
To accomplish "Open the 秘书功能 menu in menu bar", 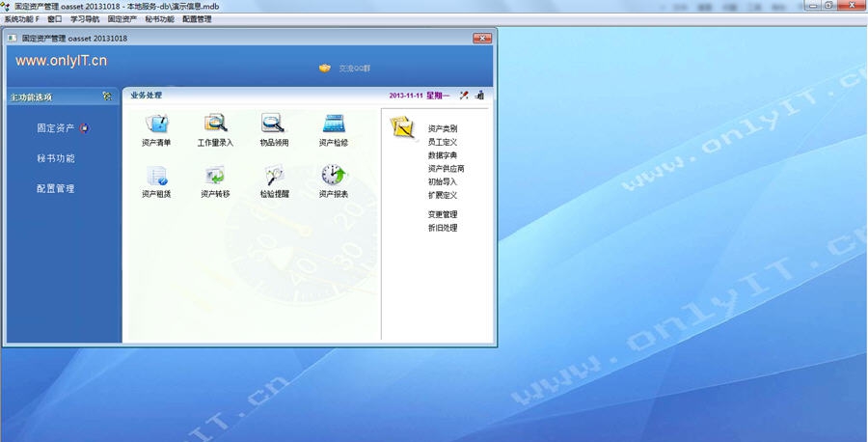I will [x=160, y=19].
